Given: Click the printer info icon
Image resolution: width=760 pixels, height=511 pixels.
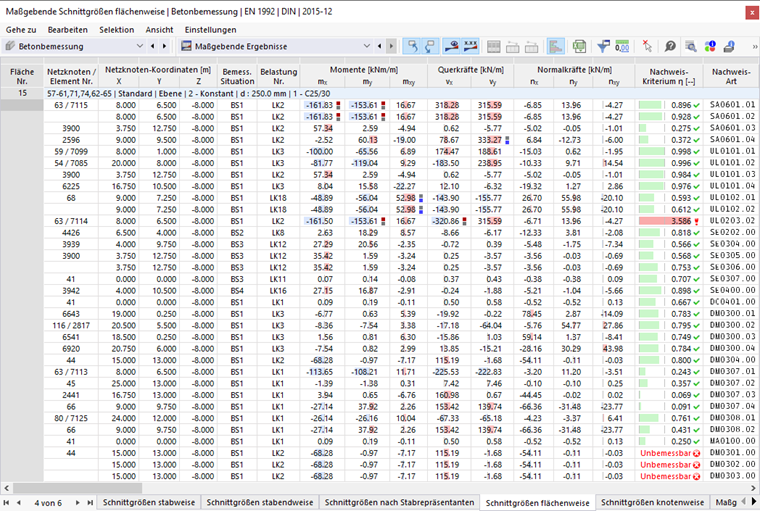Looking at the screenshot, I should click(729, 47).
